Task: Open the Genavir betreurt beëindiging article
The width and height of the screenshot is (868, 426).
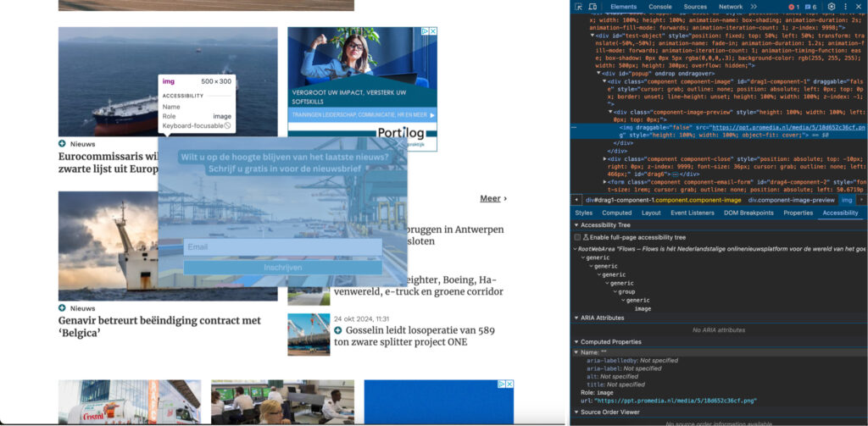Action: [x=159, y=326]
